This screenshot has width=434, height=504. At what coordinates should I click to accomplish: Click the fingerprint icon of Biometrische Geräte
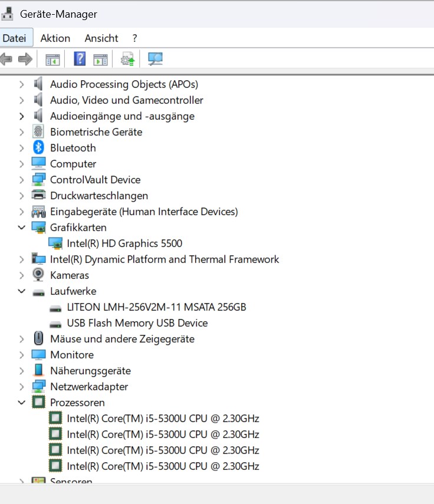(x=38, y=131)
